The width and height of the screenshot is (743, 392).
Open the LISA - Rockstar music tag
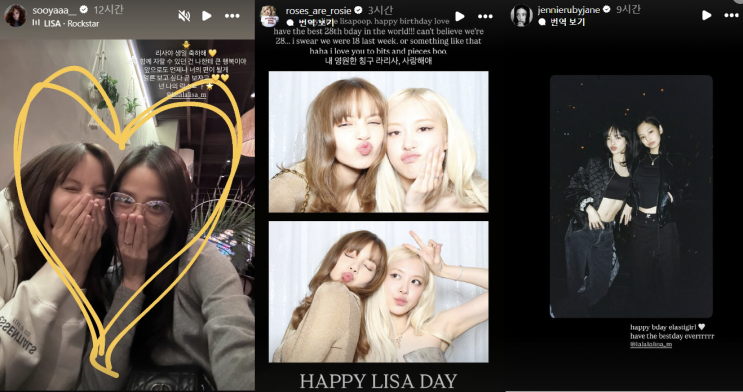point(72,23)
